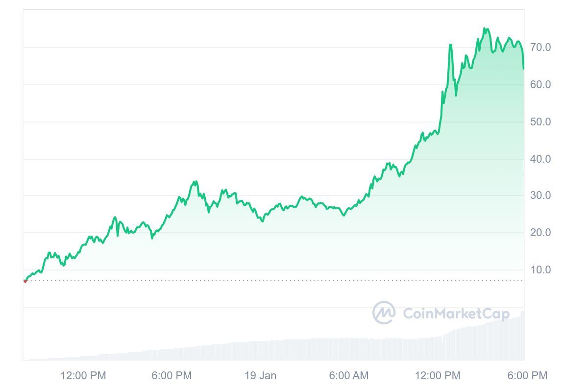Click the final endpoint of the price line
Screen dimensions: 588x392
click(x=523, y=69)
